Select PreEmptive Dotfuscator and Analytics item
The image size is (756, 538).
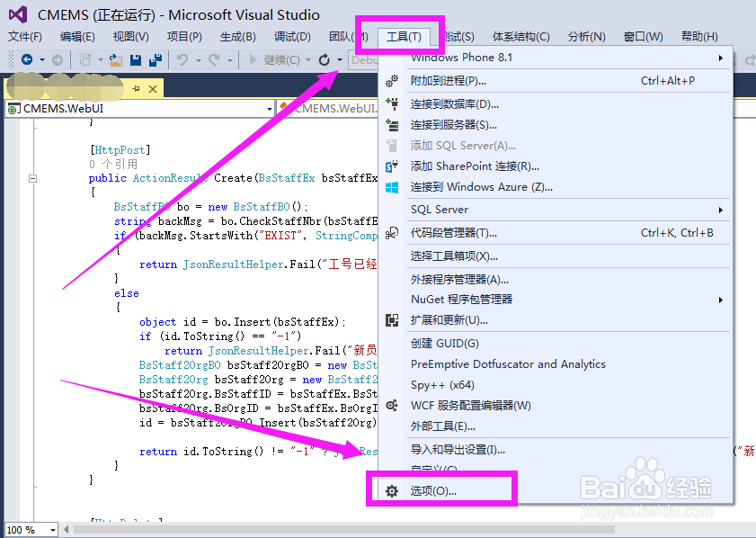click(x=556, y=364)
